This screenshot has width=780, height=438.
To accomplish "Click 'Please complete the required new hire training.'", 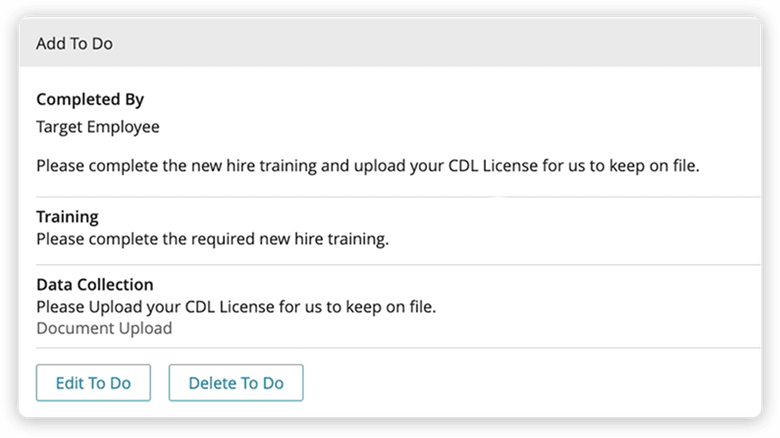I will click(212, 240).
